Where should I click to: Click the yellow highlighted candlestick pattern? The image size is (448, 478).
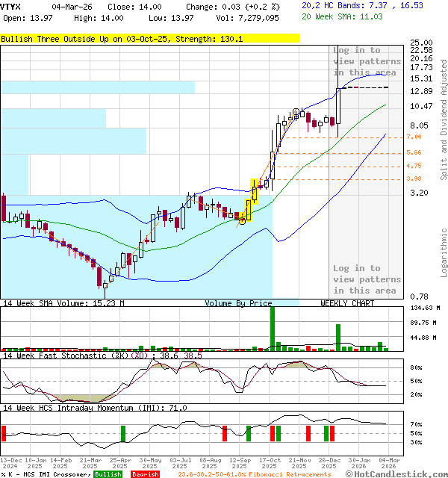(248, 202)
